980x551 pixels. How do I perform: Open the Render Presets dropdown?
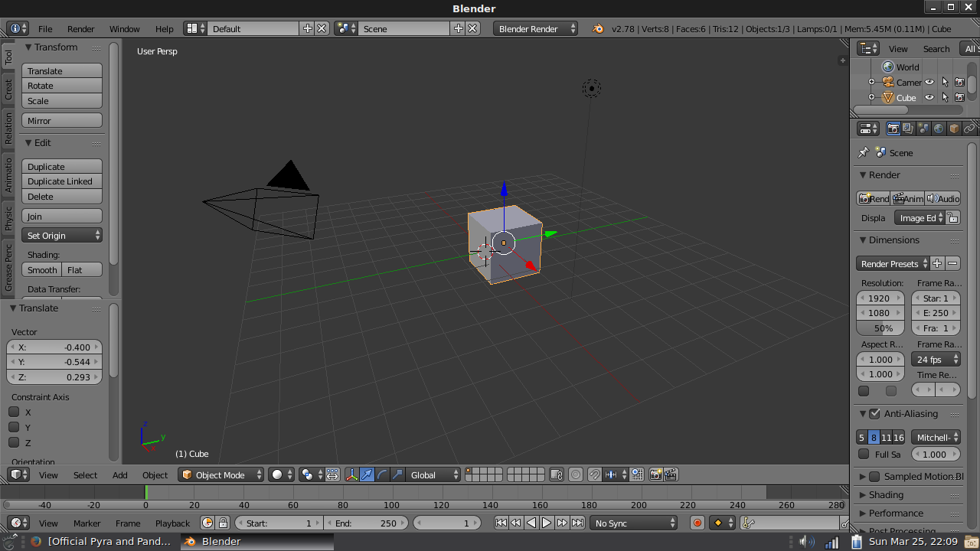893,263
